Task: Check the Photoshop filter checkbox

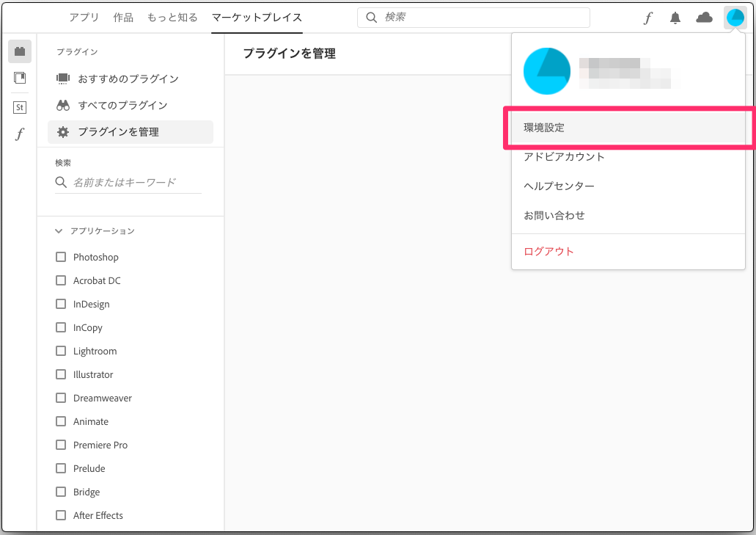Action: 61,257
